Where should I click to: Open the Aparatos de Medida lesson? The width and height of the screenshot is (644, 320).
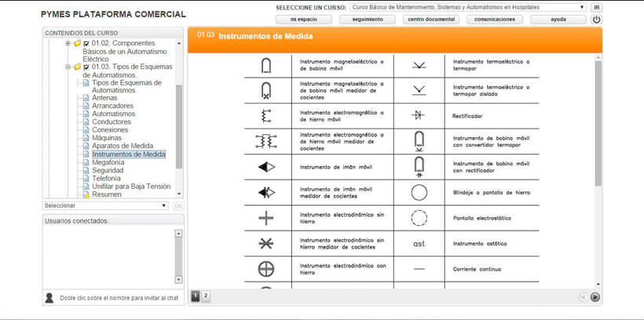click(123, 146)
